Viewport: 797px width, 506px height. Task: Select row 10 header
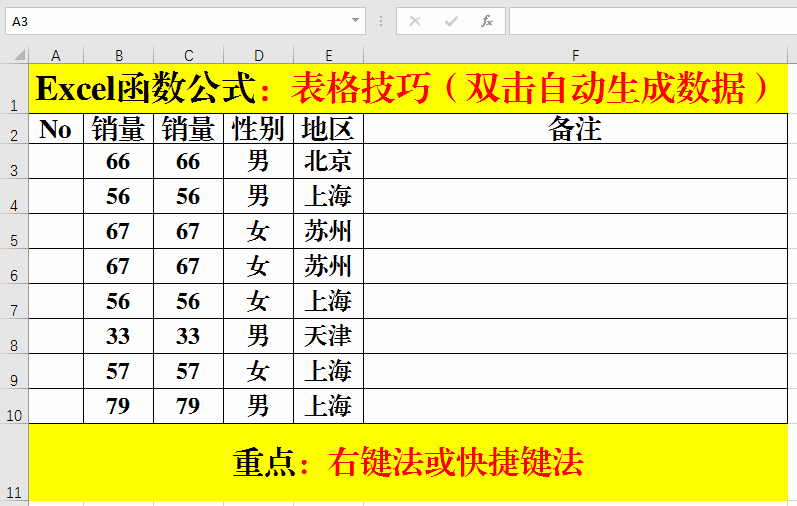[14, 406]
